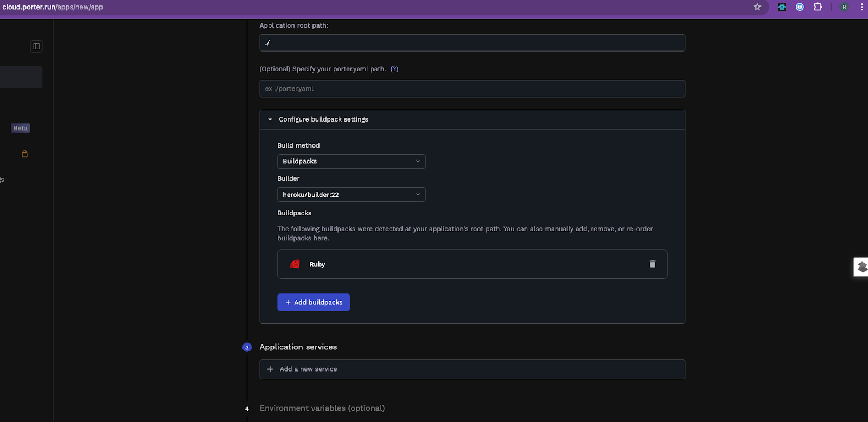Click the browser address bar URL

point(53,7)
